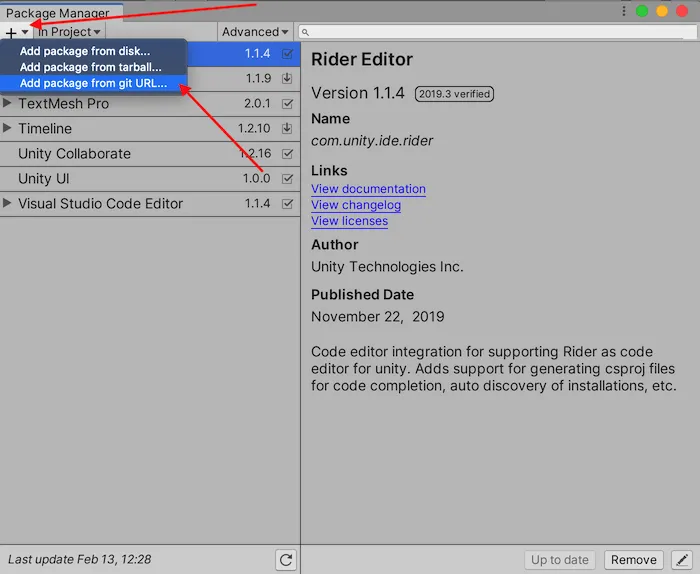Image resolution: width=700 pixels, height=574 pixels.
Task: Click the red close window button
Action: (682, 11)
